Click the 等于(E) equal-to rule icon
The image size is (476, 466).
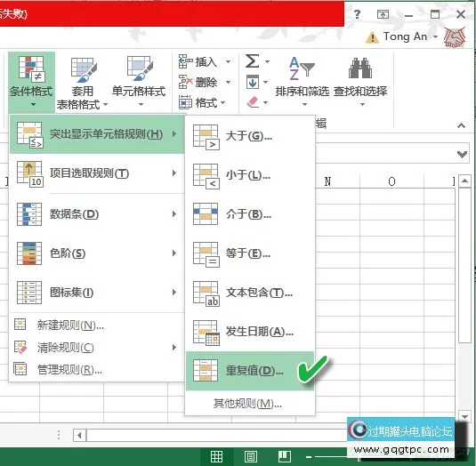pyautogui.click(x=206, y=254)
